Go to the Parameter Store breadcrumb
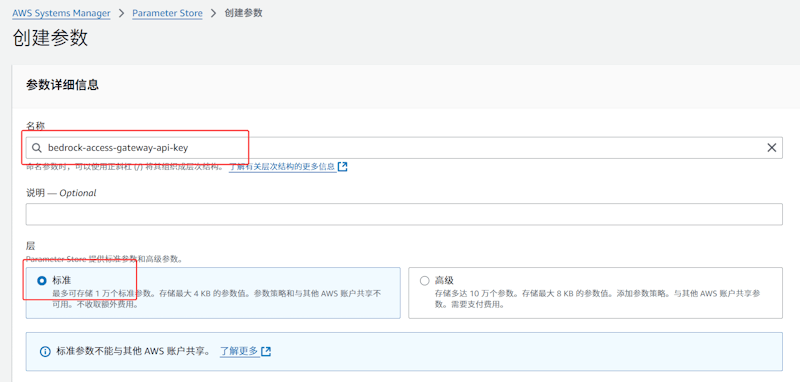Viewport: 800px width, 382px height. 167,13
